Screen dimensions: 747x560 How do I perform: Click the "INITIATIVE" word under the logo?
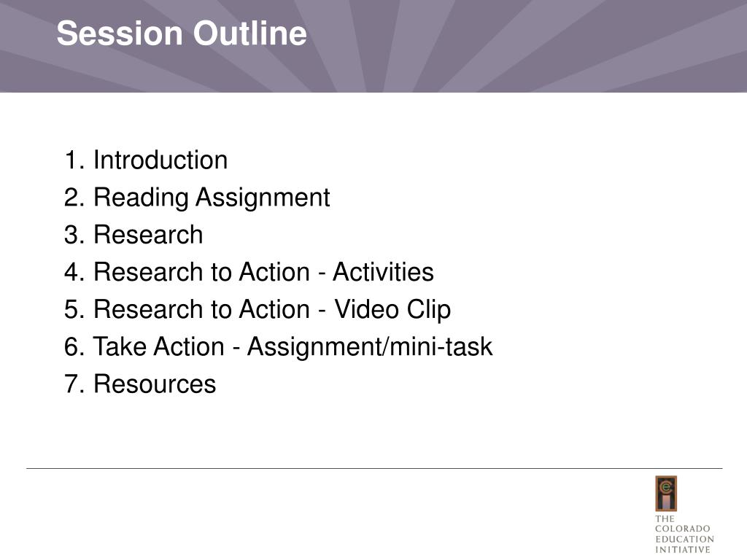pos(683,550)
